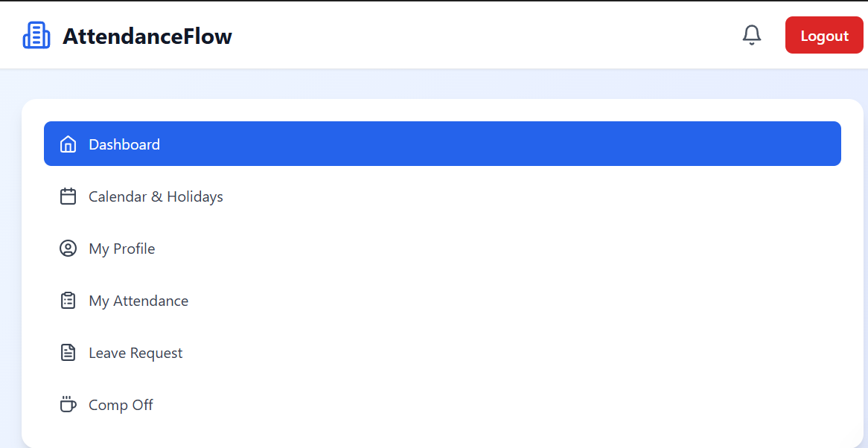Open My Profile from the sidebar
The height and width of the screenshot is (448, 868).
121,248
